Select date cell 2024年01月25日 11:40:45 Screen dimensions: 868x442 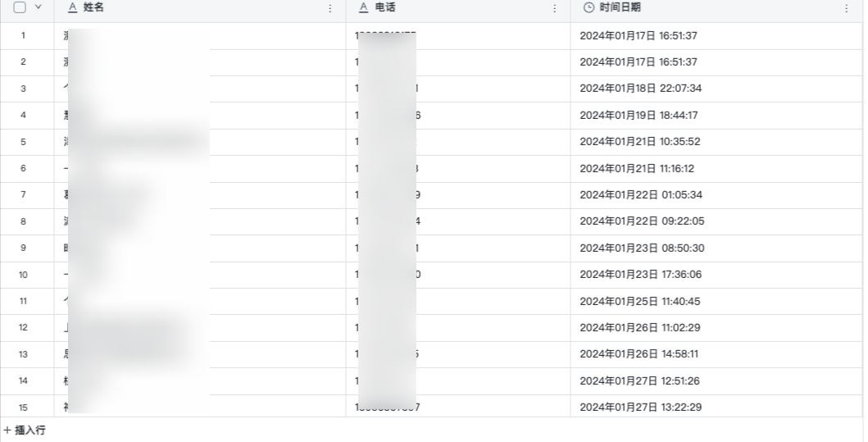[x=716, y=301]
